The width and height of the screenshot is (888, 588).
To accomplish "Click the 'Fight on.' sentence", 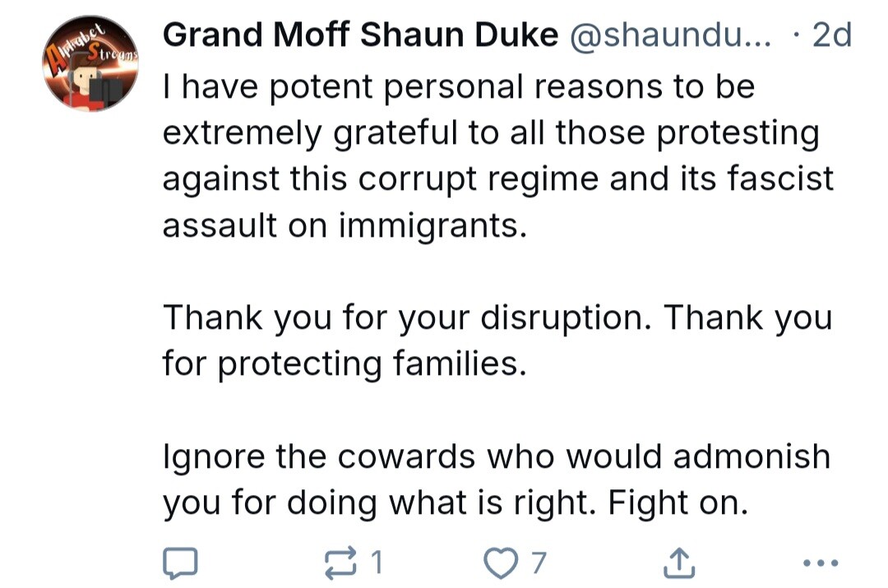I will click(x=678, y=503).
